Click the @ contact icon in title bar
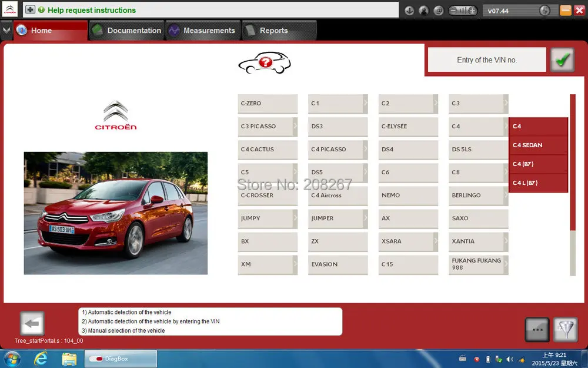Viewport: 588px width, 368px height. pos(439,11)
